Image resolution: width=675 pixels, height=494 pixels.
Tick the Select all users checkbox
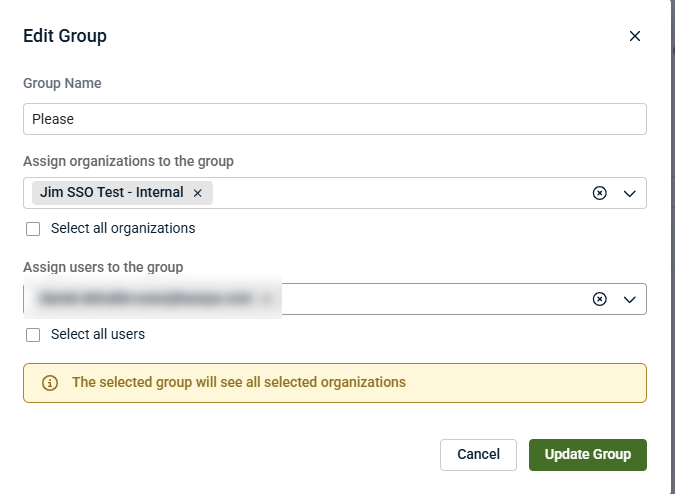pos(33,335)
